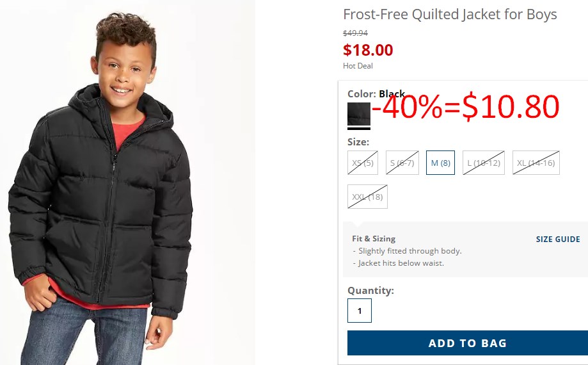Click the Hot Deal label
The image size is (588, 365).
pyautogui.click(x=358, y=66)
